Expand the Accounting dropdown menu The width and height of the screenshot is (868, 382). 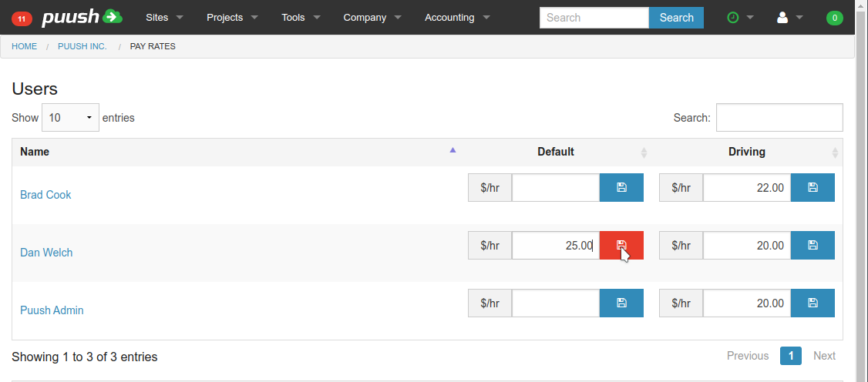[x=457, y=18]
